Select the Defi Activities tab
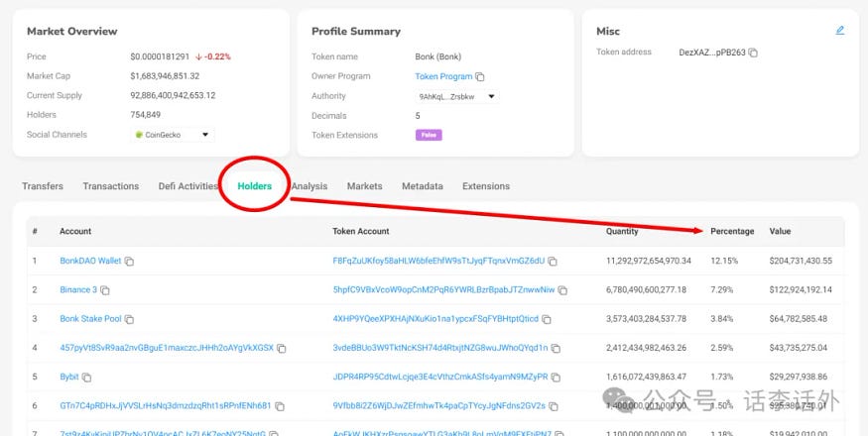This screenshot has width=868, height=436. pyautogui.click(x=187, y=186)
